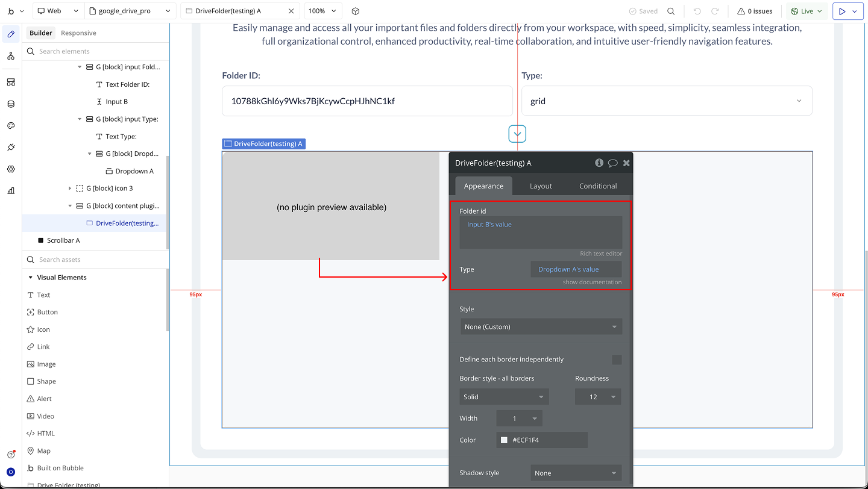Viewport: 868px width, 489px height.
Task: Open the Web platform dropdown
Action: pos(58,11)
